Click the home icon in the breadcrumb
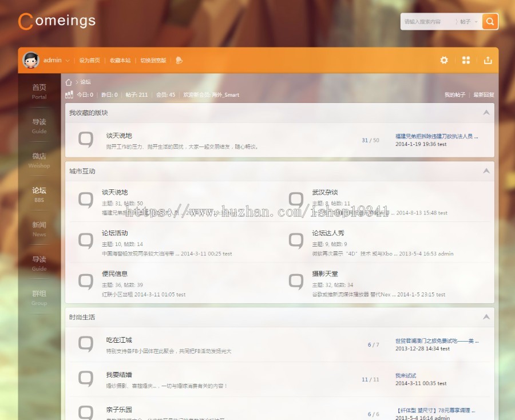 point(69,82)
